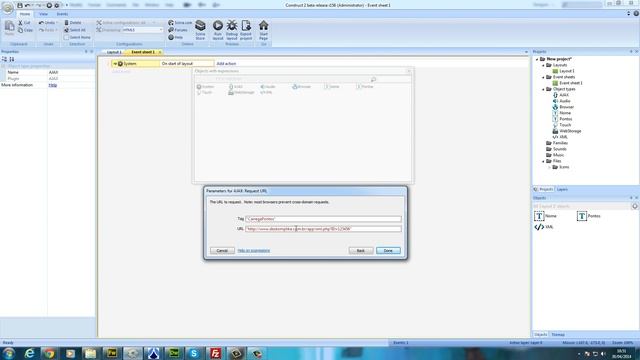Click the run-layout icon in quick access toolbar
This screenshot has height=360, width=640.
(49, 5)
